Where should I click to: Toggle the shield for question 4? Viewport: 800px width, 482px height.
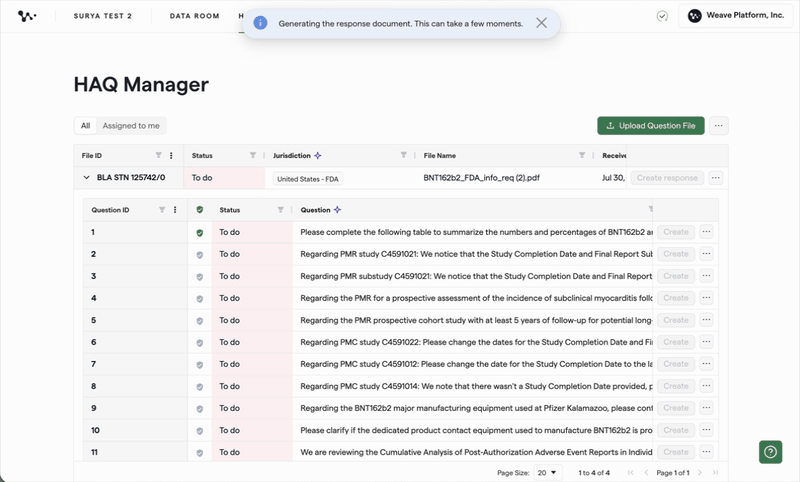tap(199, 298)
